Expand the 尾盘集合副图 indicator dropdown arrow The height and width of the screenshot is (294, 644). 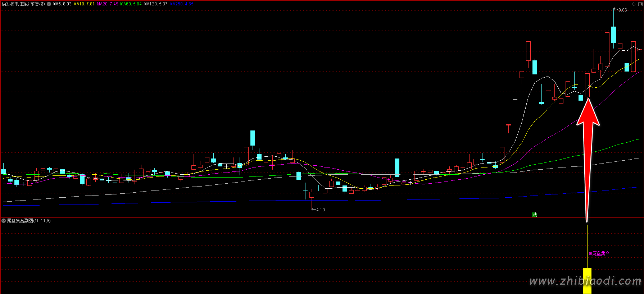click(x=4, y=221)
